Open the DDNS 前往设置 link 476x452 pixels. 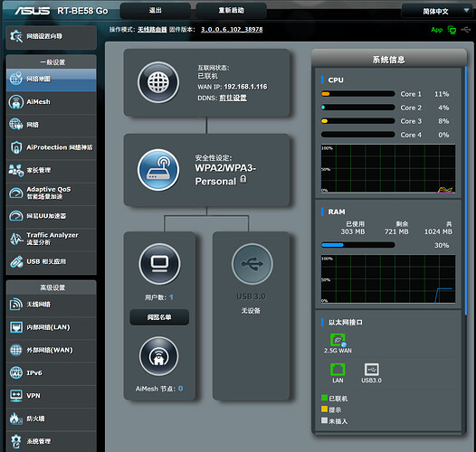[x=233, y=98]
